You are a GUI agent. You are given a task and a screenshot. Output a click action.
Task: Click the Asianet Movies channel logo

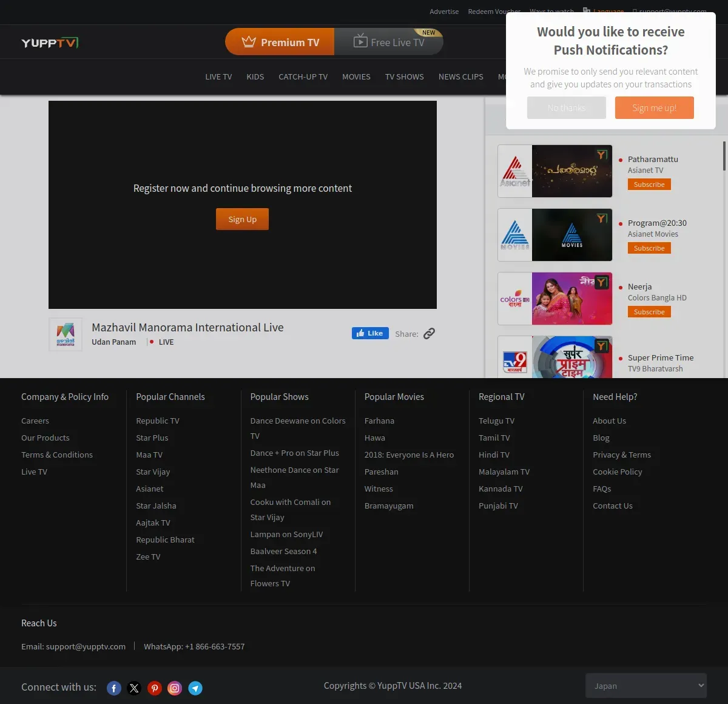pyautogui.click(x=515, y=235)
